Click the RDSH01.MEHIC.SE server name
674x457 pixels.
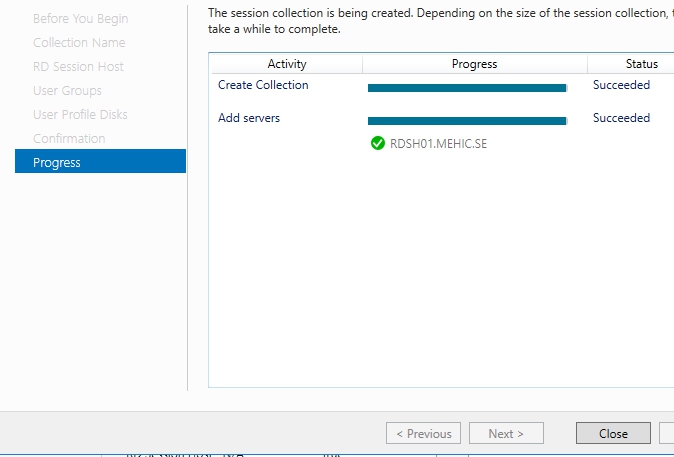click(x=439, y=143)
